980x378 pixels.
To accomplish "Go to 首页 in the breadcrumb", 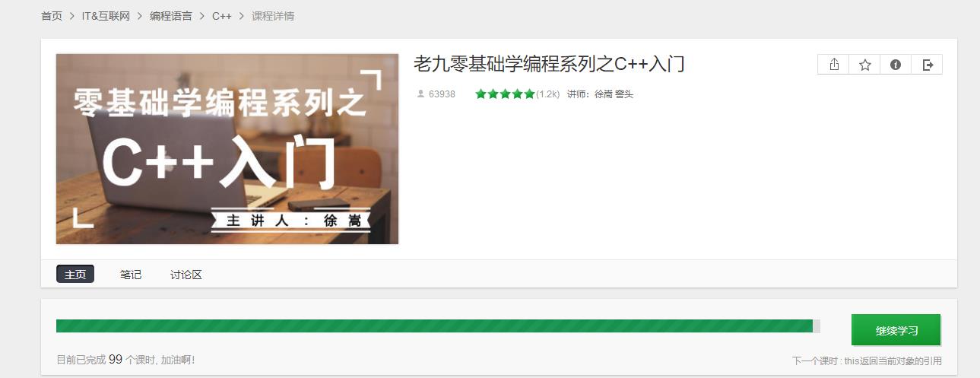I will (52, 16).
